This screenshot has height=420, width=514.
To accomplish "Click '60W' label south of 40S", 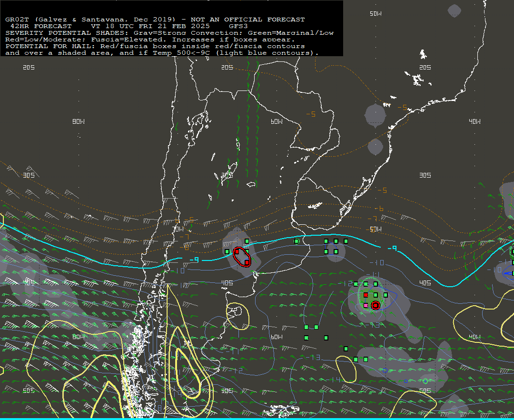I will 277,337.
